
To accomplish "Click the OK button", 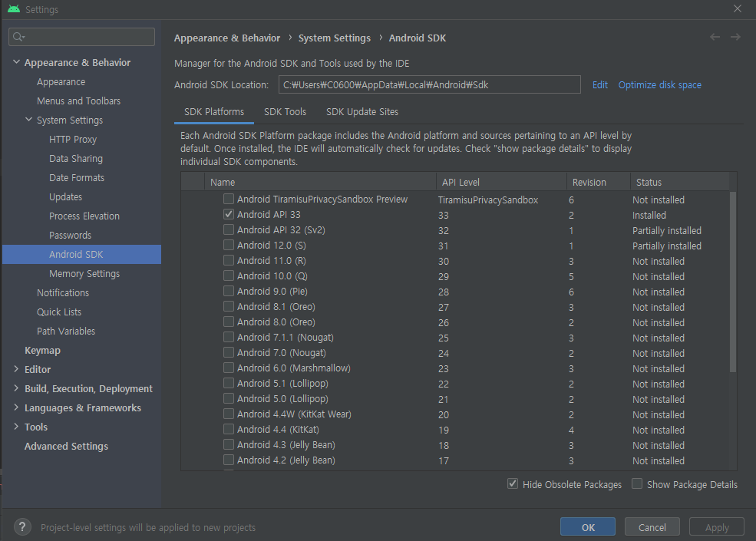I will click(x=588, y=527).
